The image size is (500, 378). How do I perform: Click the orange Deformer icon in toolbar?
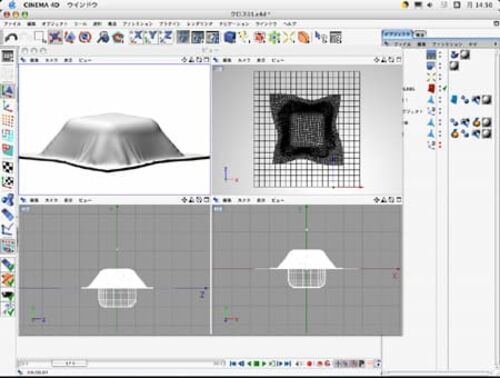(303, 37)
